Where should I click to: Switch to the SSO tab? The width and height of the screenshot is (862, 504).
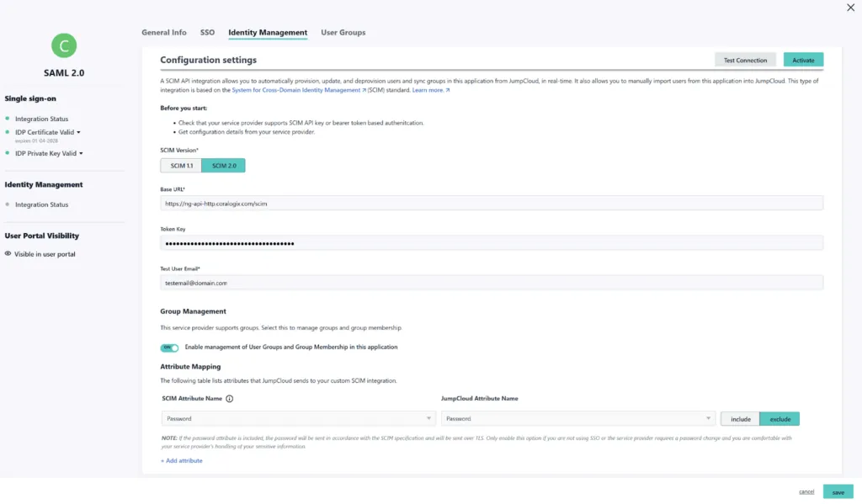pyautogui.click(x=207, y=33)
